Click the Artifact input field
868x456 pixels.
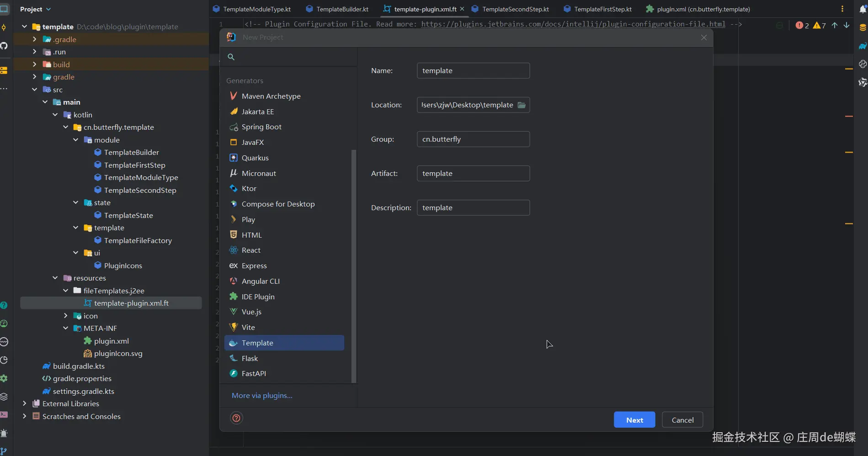[473, 174]
